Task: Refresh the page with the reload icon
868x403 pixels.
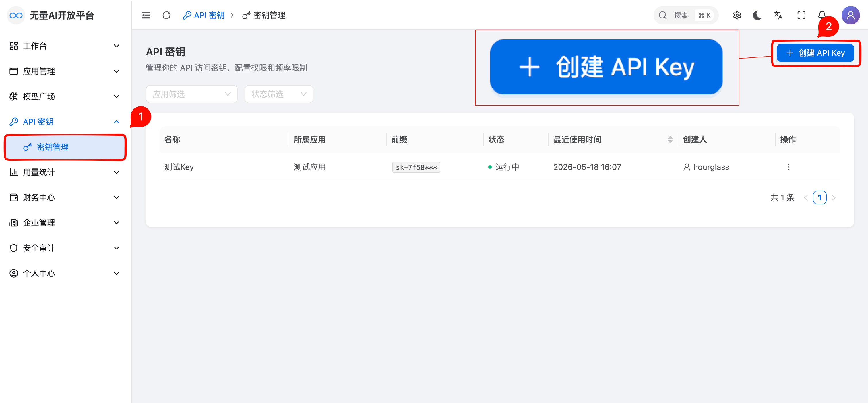Action: [x=166, y=15]
